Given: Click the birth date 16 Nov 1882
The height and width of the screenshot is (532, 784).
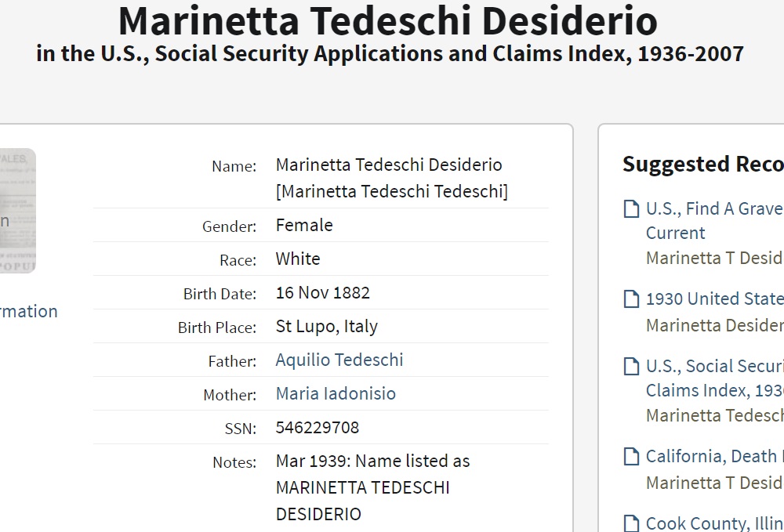Looking at the screenshot, I should (322, 293).
